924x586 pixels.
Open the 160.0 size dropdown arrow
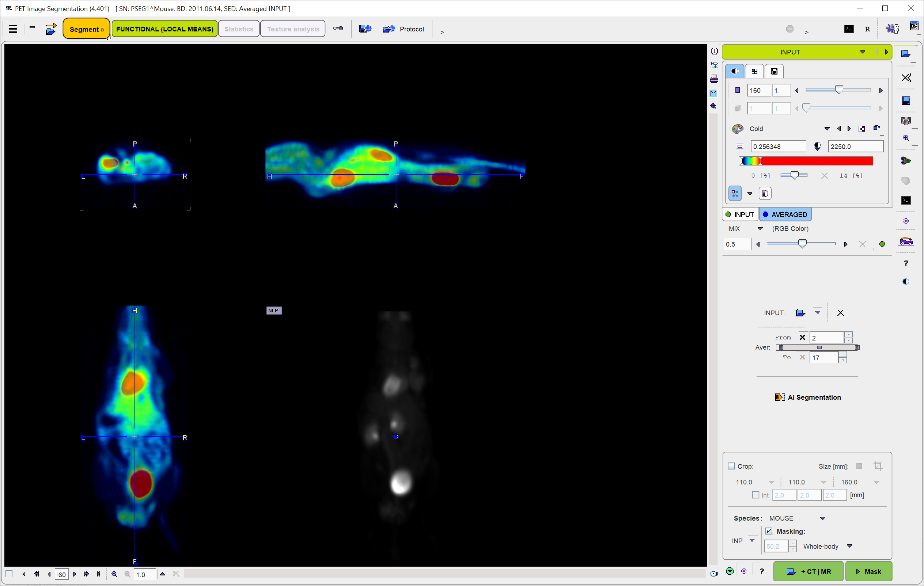pyautogui.click(x=876, y=483)
